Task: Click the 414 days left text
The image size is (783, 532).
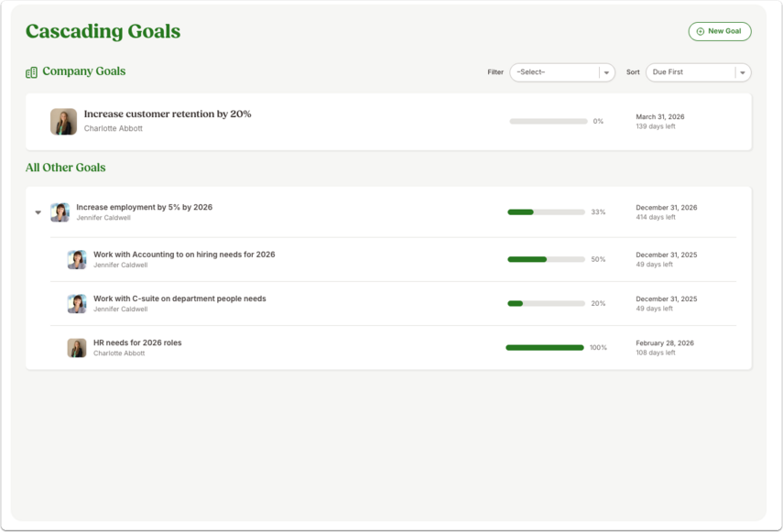Action: coord(656,217)
